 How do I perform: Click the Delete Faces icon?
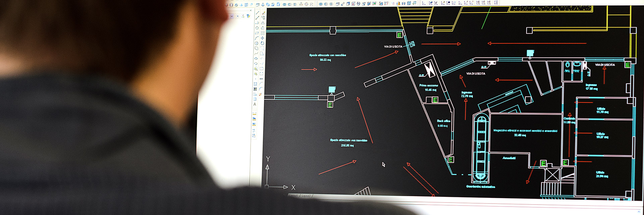pyautogui.click(x=353, y=4)
